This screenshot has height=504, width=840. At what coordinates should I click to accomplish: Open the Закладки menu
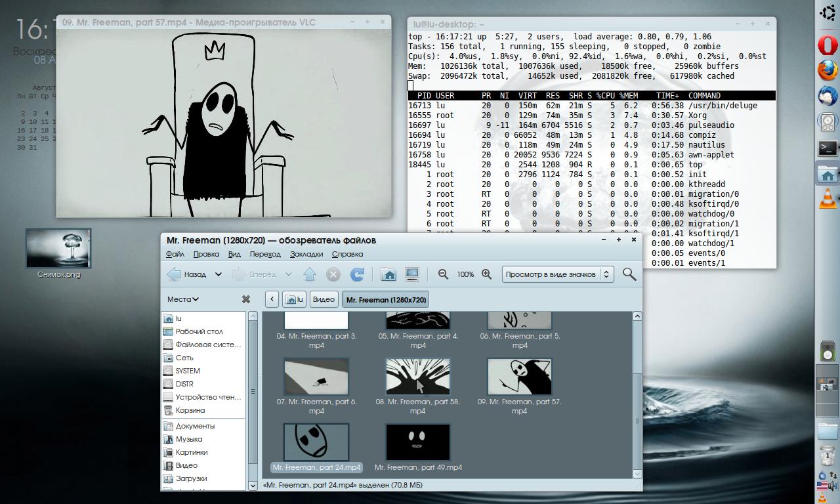tap(306, 254)
